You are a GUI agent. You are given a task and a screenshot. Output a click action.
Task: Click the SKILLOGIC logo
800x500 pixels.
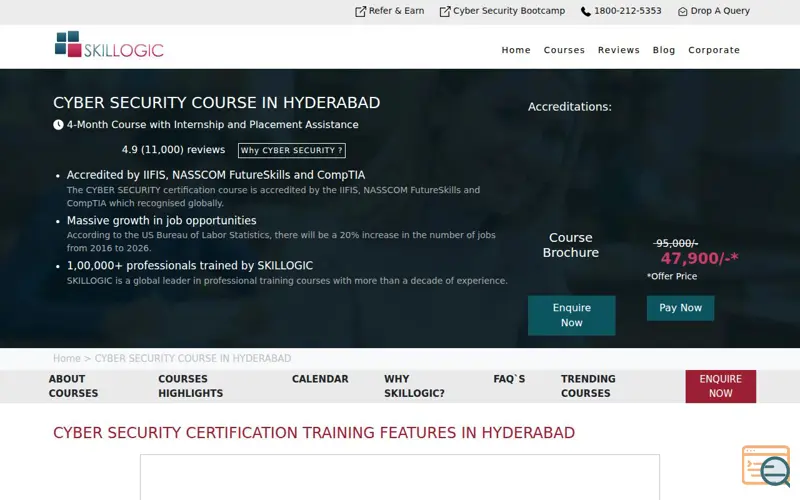click(109, 44)
